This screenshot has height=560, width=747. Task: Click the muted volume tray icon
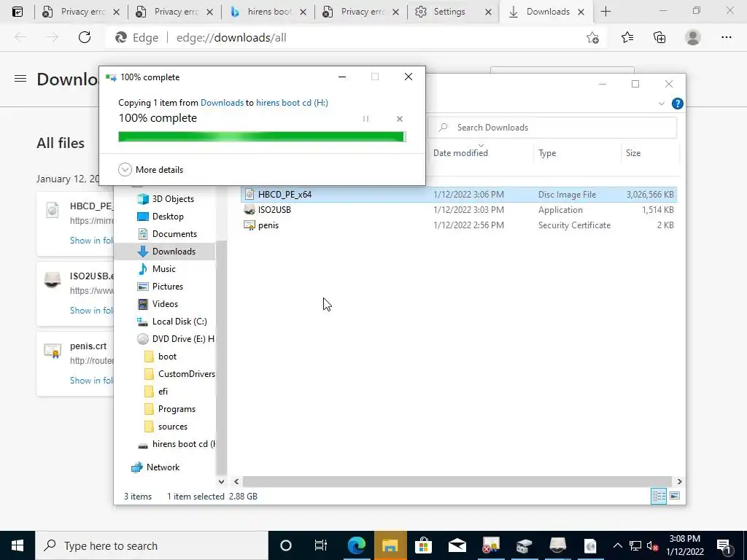(653, 545)
